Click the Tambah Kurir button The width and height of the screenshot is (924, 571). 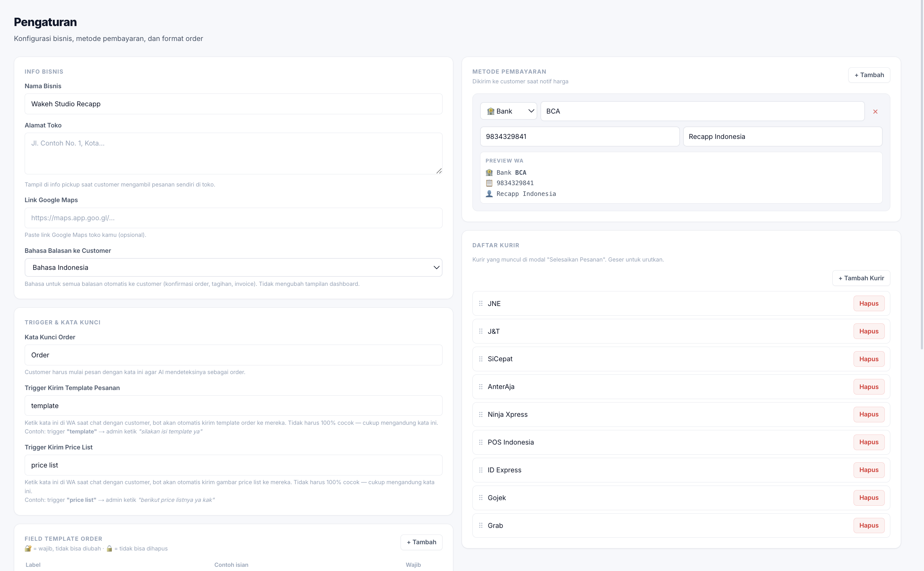pos(861,278)
